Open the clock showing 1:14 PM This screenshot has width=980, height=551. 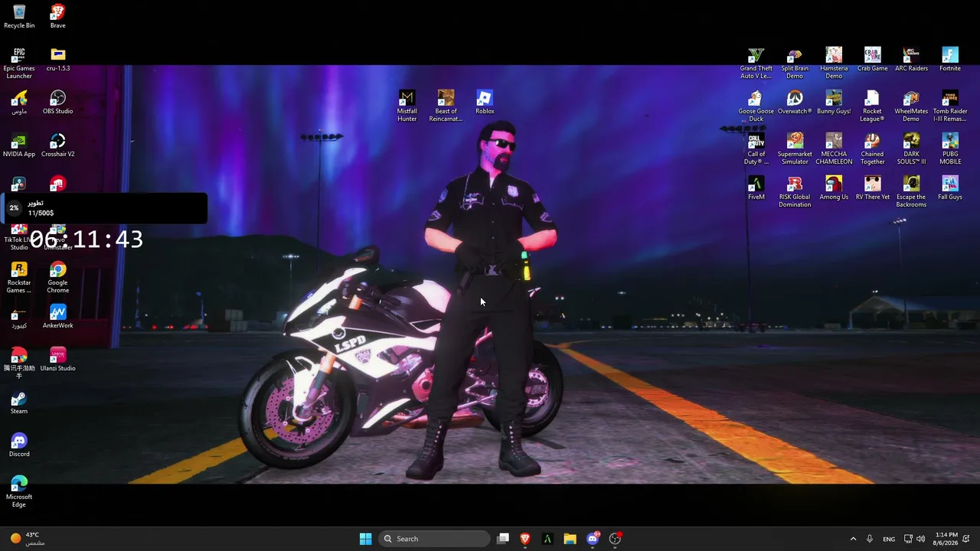pos(946,539)
